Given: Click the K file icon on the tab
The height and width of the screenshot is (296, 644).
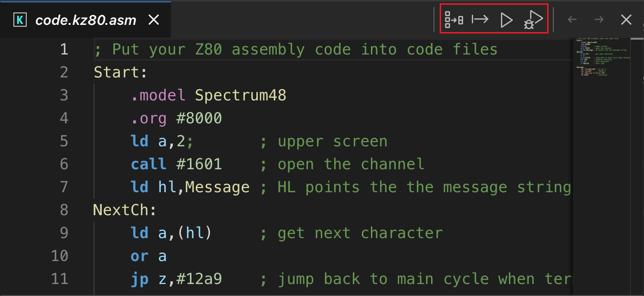Looking at the screenshot, I should (20, 20).
